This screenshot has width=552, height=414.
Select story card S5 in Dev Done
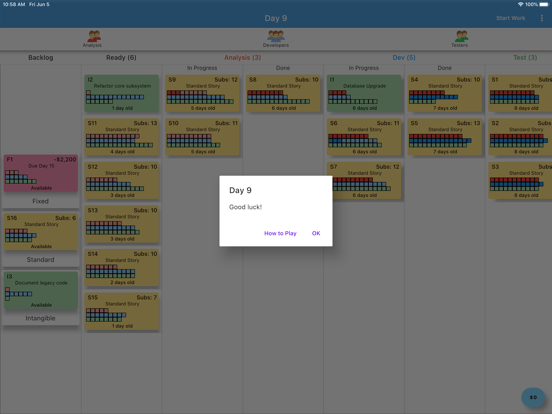click(445, 137)
